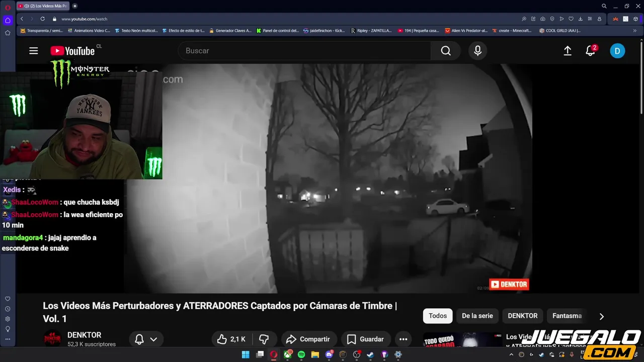Add page to bookmarks heart icon
This screenshot has height=362, width=644.
[571, 19]
